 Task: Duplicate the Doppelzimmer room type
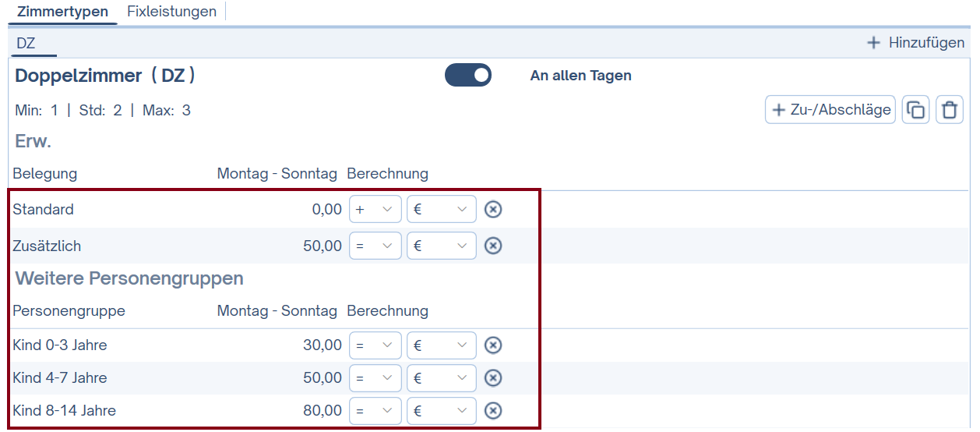click(916, 110)
